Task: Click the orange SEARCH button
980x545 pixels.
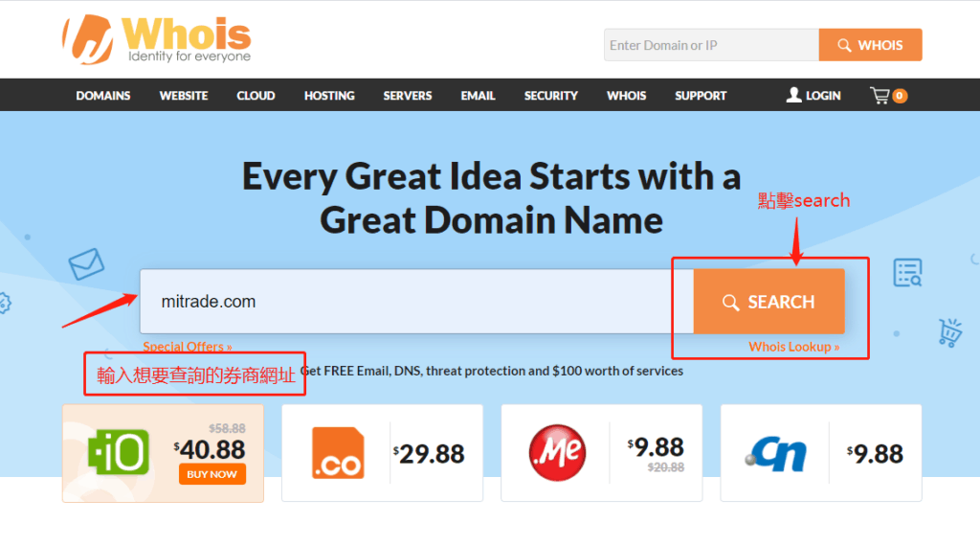Action: (x=768, y=302)
